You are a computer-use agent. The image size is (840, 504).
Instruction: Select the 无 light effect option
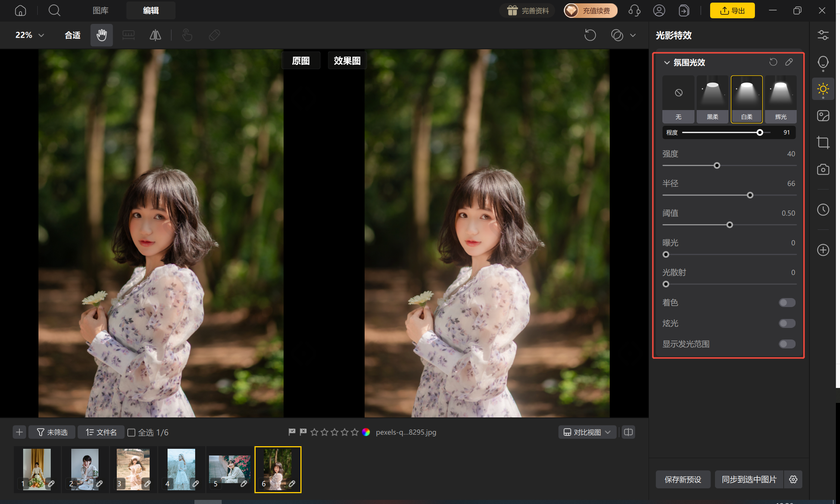(x=678, y=99)
